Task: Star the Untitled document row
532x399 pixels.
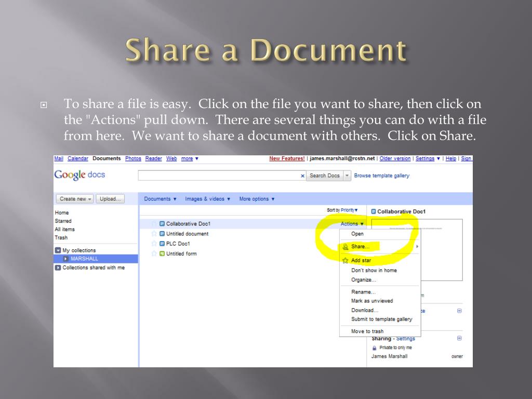Action: click(x=154, y=233)
